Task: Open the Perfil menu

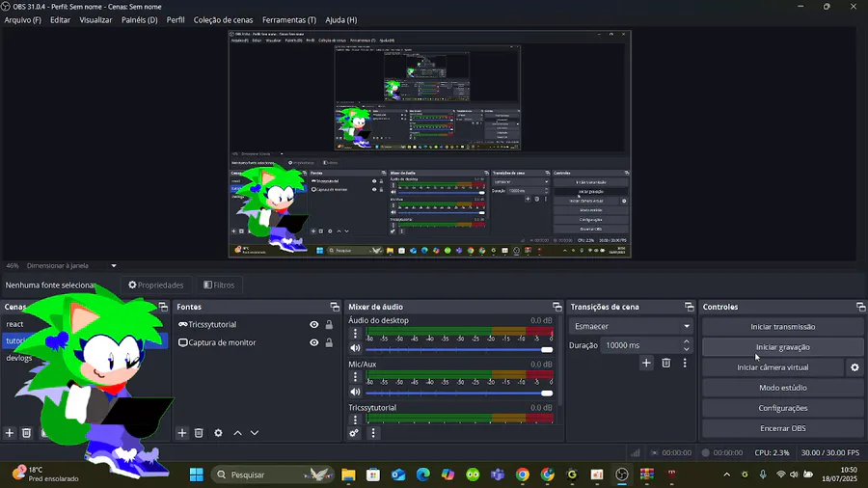Action: pyautogui.click(x=176, y=20)
